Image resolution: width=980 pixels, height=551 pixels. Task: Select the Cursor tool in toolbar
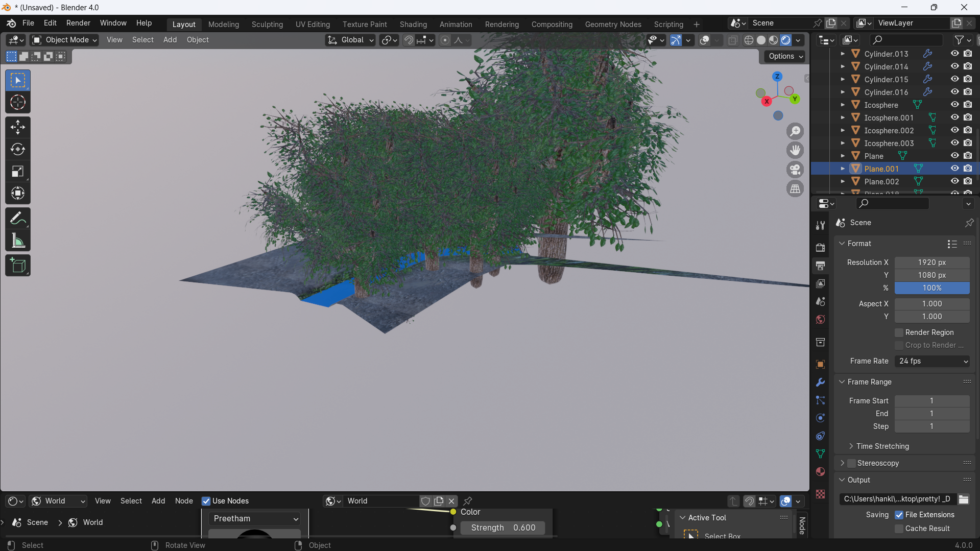18,103
